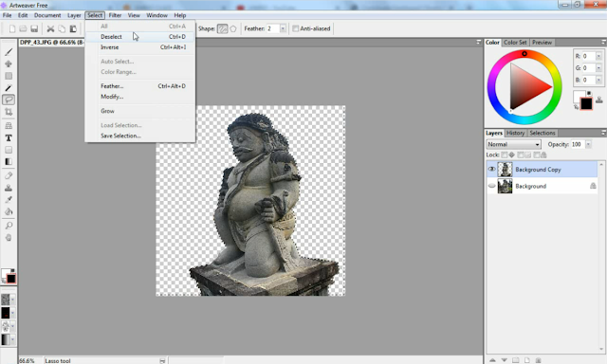Image resolution: width=607 pixels, height=364 pixels.
Task: Click delete layer trash icon
Action: [538, 360]
